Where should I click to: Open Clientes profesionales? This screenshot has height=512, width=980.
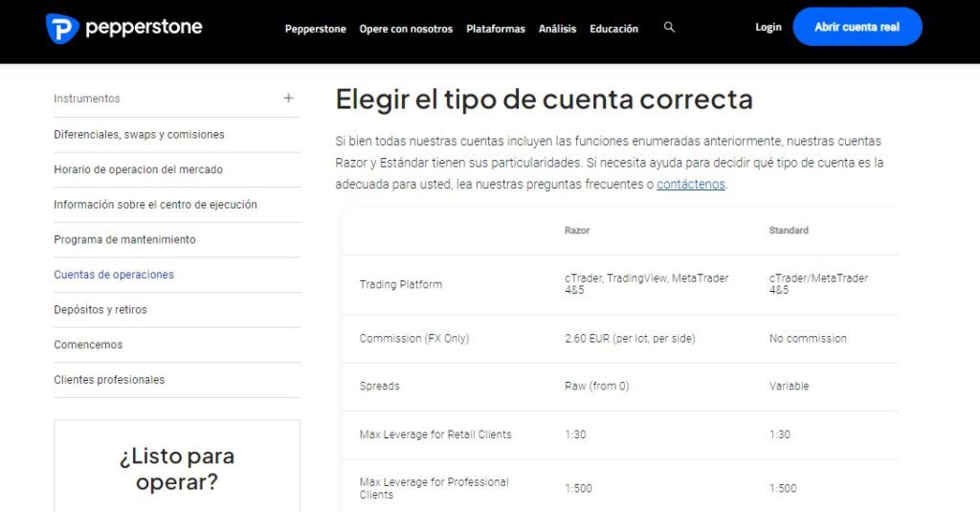point(109,380)
